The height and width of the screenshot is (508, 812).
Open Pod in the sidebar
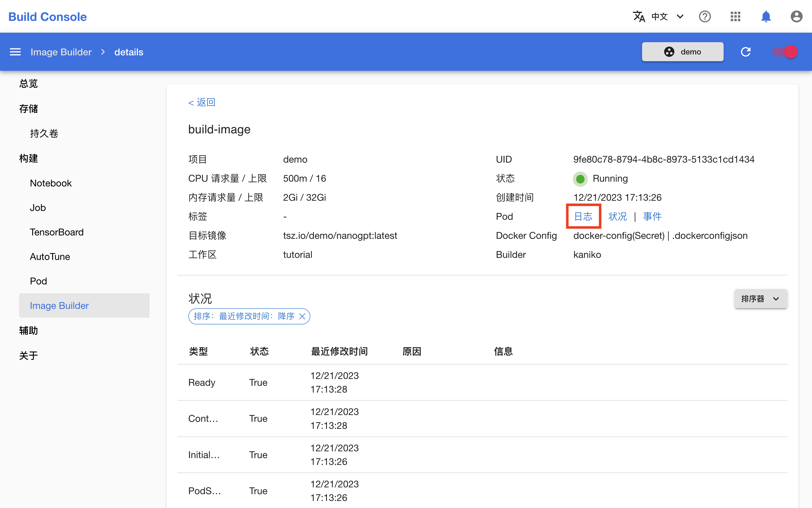tap(38, 281)
